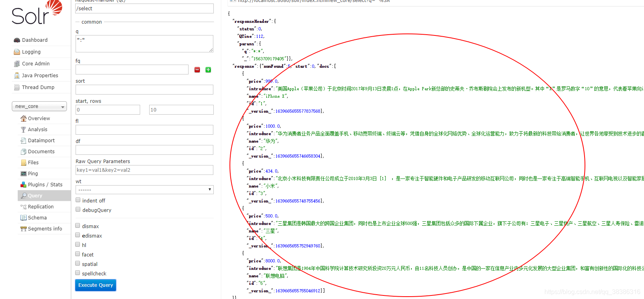Image resolution: width=644 pixels, height=299 pixels.
Task: Enable the debugQuery checkbox
Action: coord(78,210)
